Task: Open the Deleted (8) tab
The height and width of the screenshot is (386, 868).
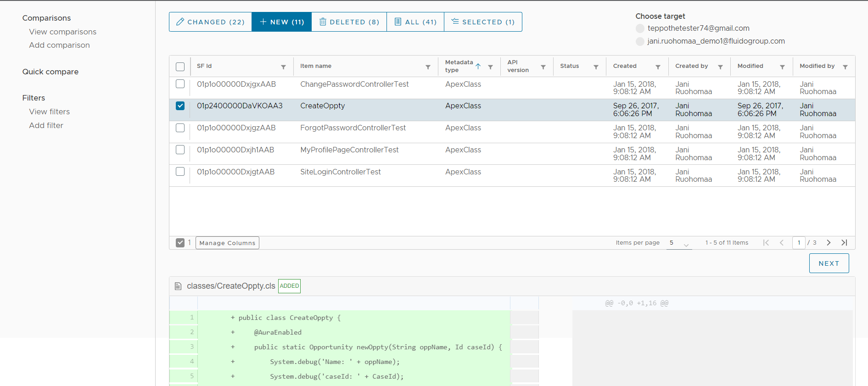Action: [349, 22]
